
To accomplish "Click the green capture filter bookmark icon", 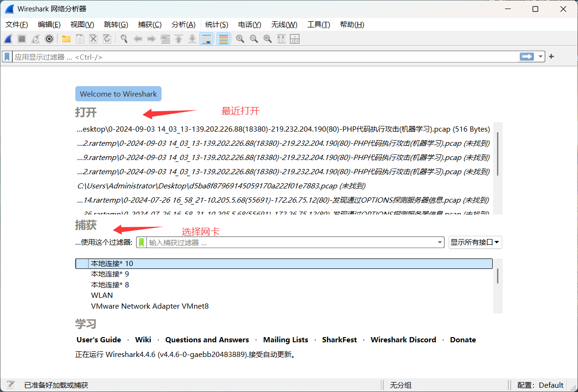I will pos(141,242).
